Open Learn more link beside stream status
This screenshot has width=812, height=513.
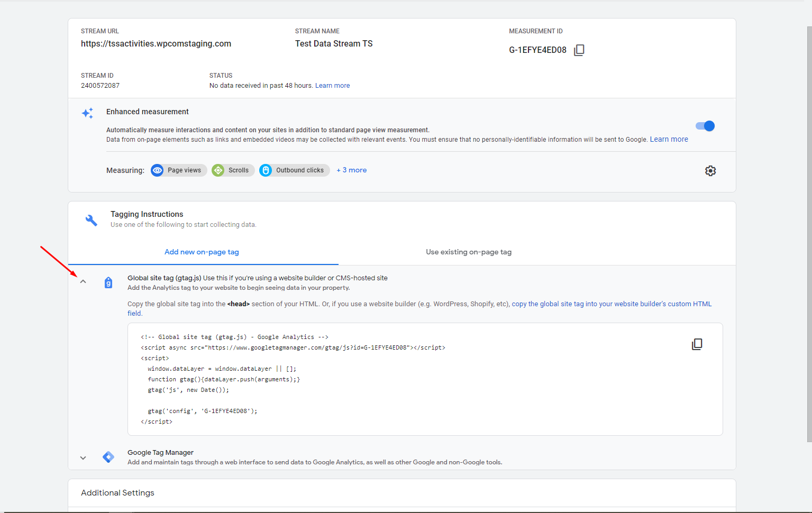pyautogui.click(x=333, y=86)
